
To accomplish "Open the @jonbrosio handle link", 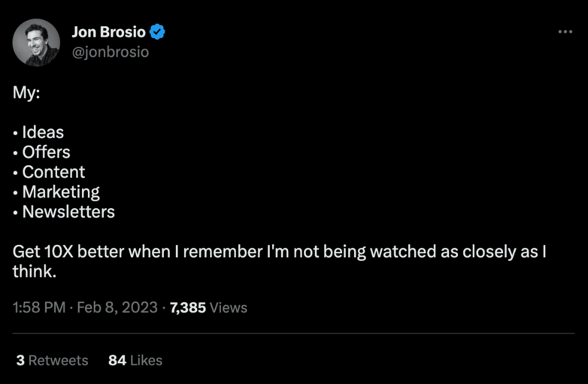I will 110,52.
